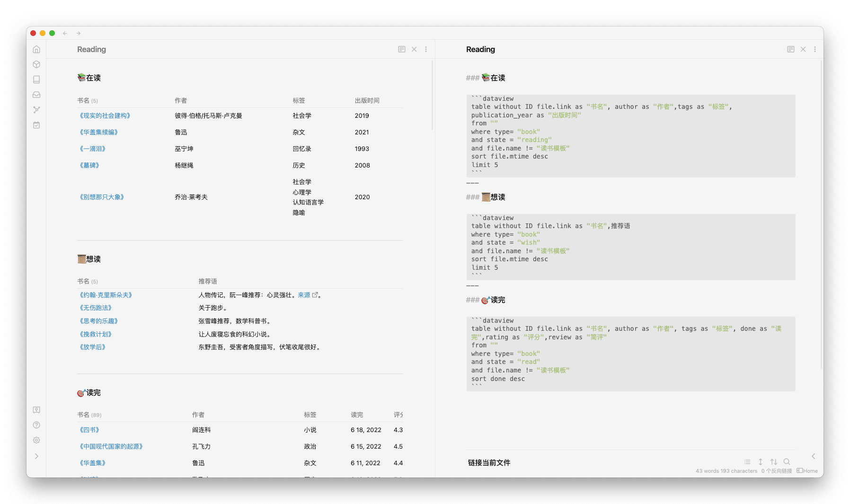Open the help question-mark icon
850x504 pixels.
[36, 425]
